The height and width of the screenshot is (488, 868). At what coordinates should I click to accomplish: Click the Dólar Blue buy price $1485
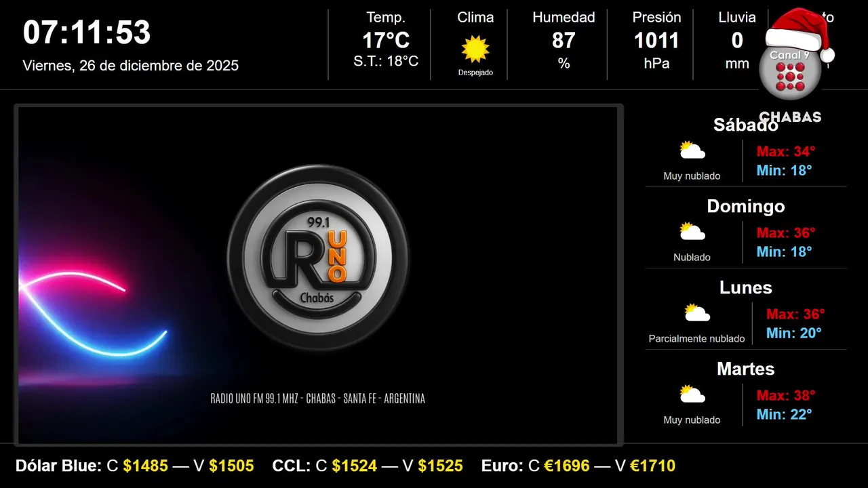click(x=146, y=466)
